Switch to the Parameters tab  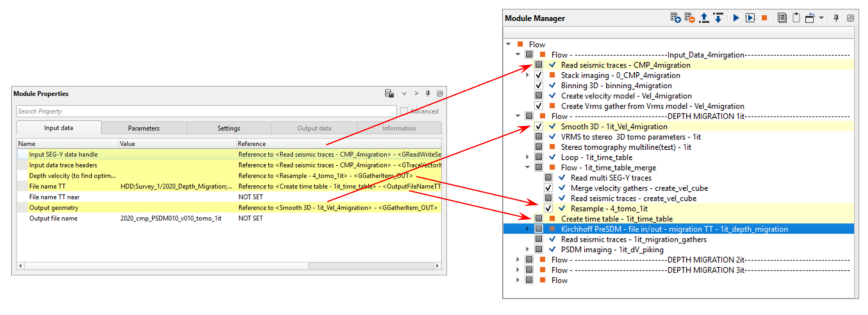[x=144, y=128]
